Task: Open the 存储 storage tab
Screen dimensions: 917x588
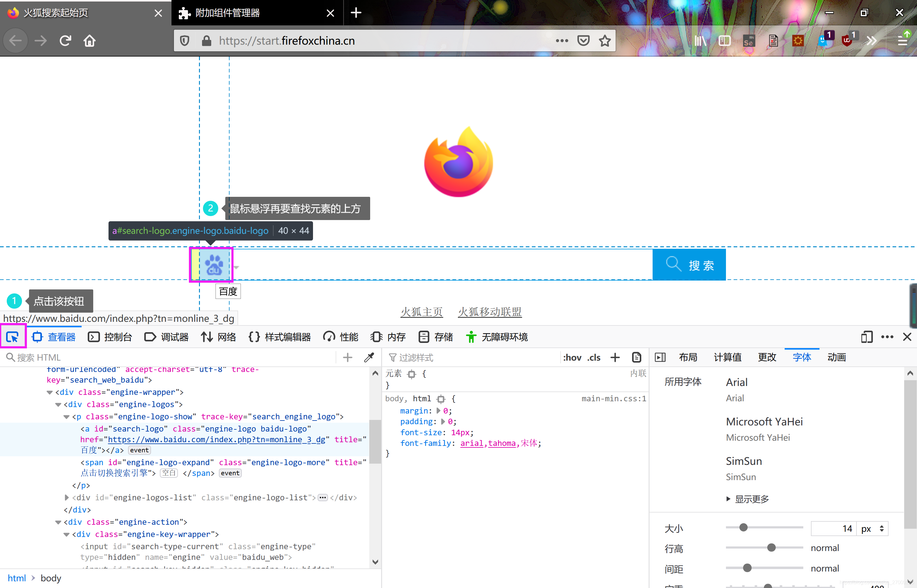Action: click(x=436, y=337)
